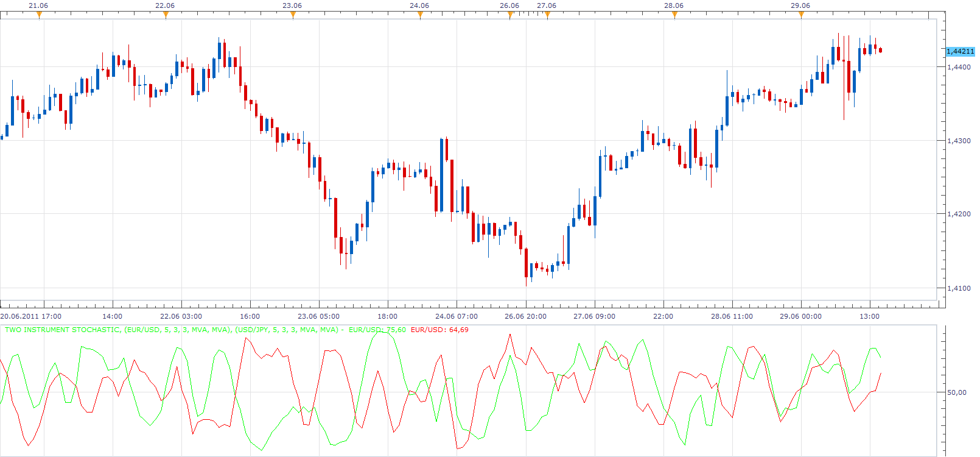
Task: Click the 20.06.2011 17:00 time axis label
Action: [x=31, y=316]
